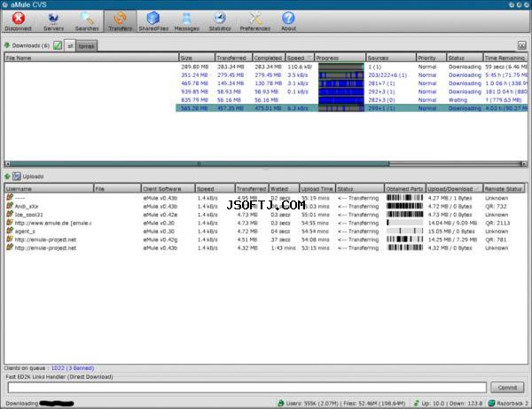The height and width of the screenshot is (409, 532).
Task: Sort downloads by Priority column
Action: point(431,58)
